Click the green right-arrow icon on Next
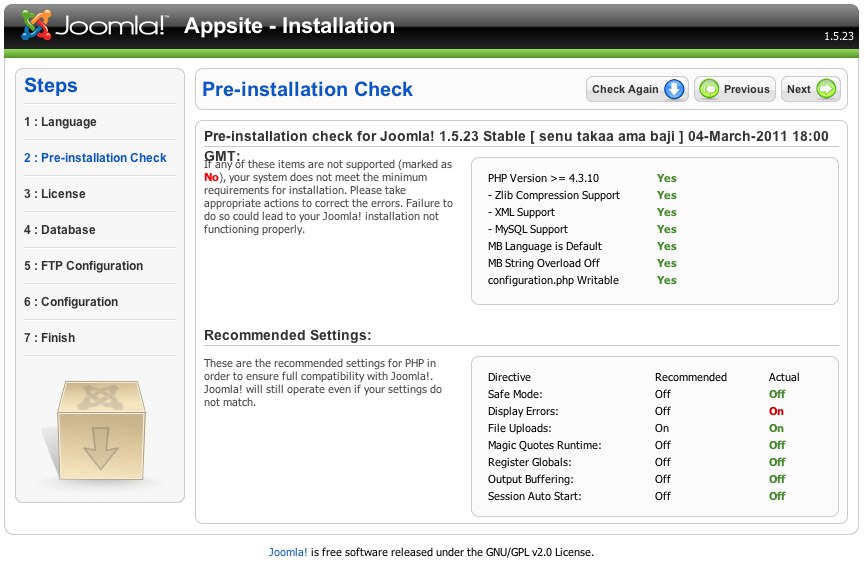 (826, 89)
